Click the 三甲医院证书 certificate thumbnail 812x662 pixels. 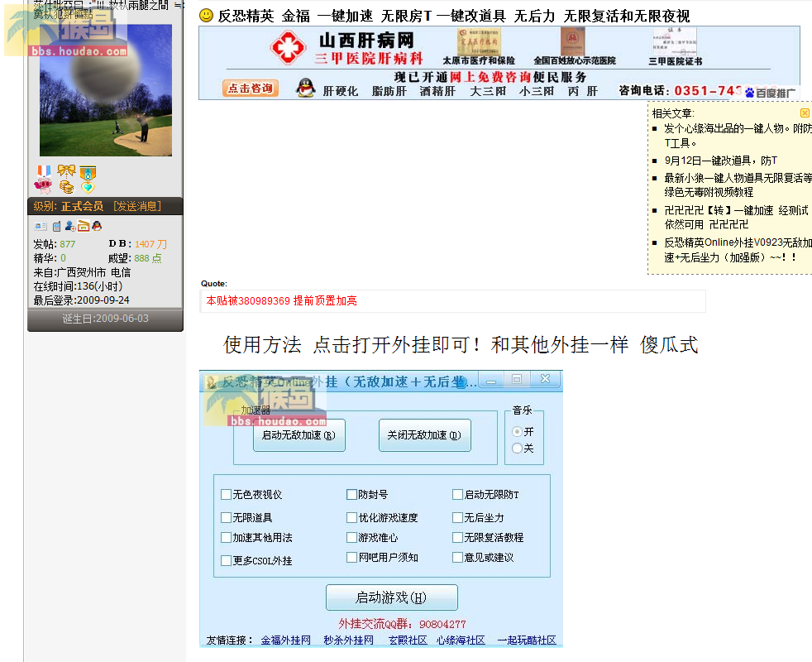[x=675, y=41]
